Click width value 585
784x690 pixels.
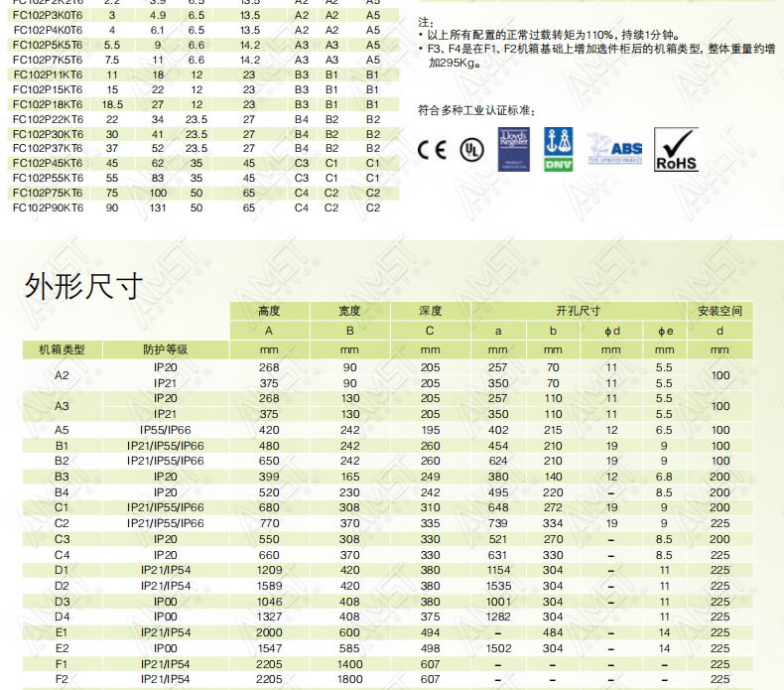point(349,649)
